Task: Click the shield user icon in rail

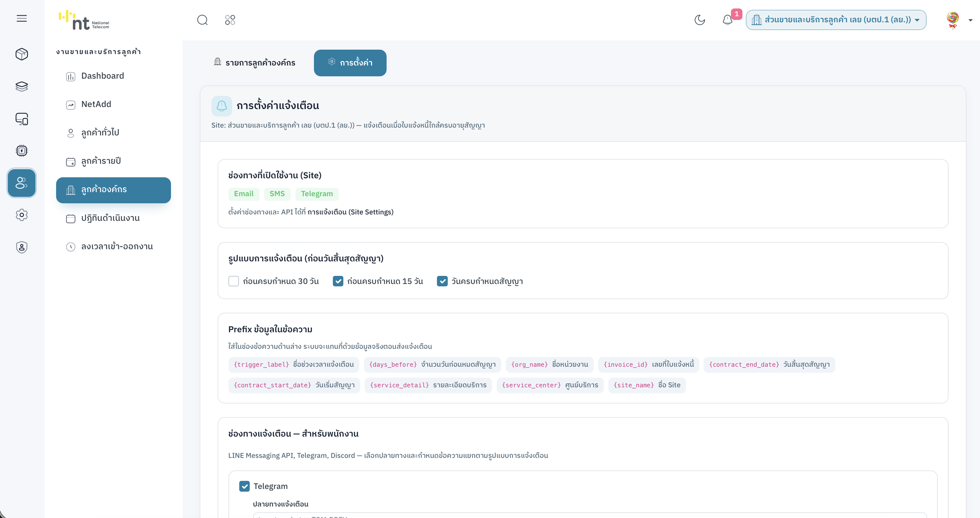Action: pos(22,248)
